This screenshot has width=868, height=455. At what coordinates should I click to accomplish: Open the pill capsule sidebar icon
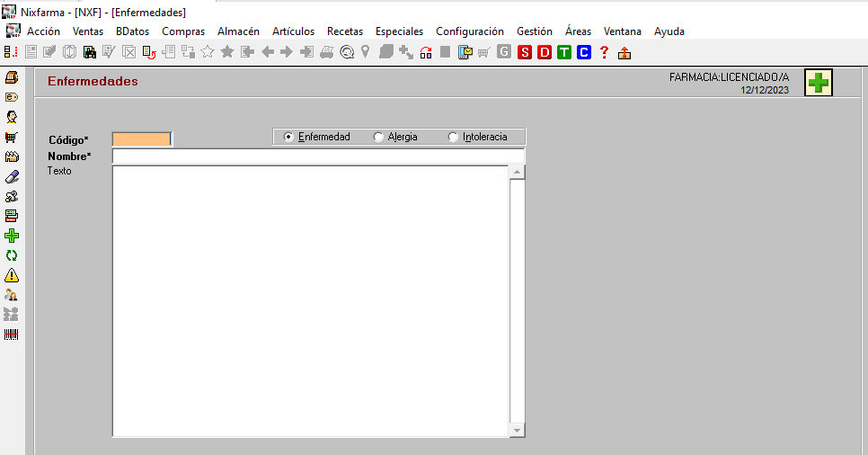[x=12, y=177]
